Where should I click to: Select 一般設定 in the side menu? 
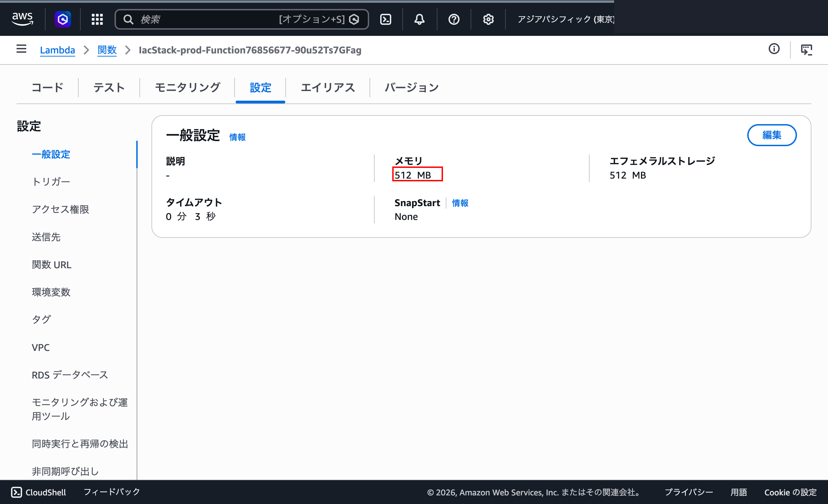coord(51,154)
